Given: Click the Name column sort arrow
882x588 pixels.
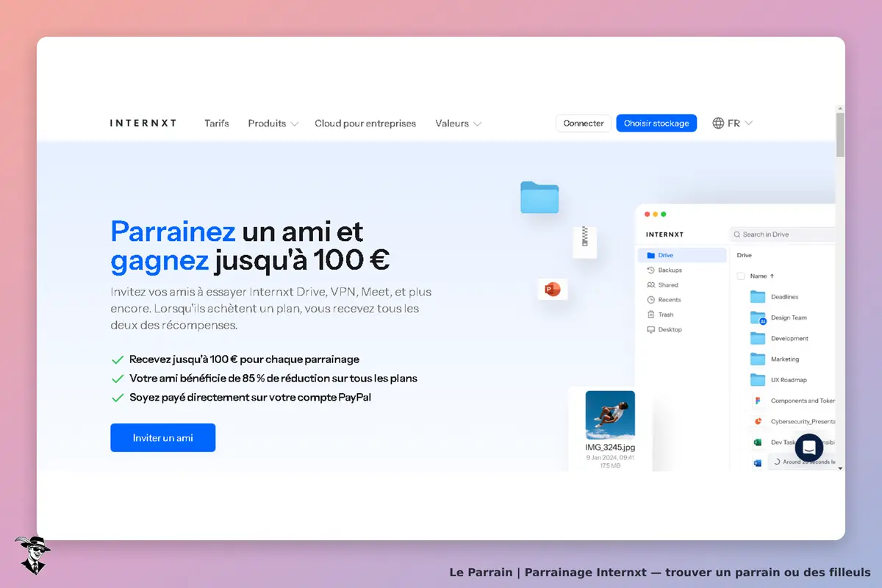Looking at the screenshot, I should [x=772, y=276].
